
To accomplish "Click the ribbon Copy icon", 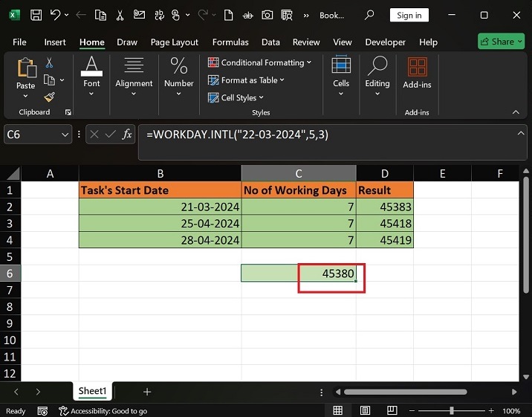I will [50, 80].
